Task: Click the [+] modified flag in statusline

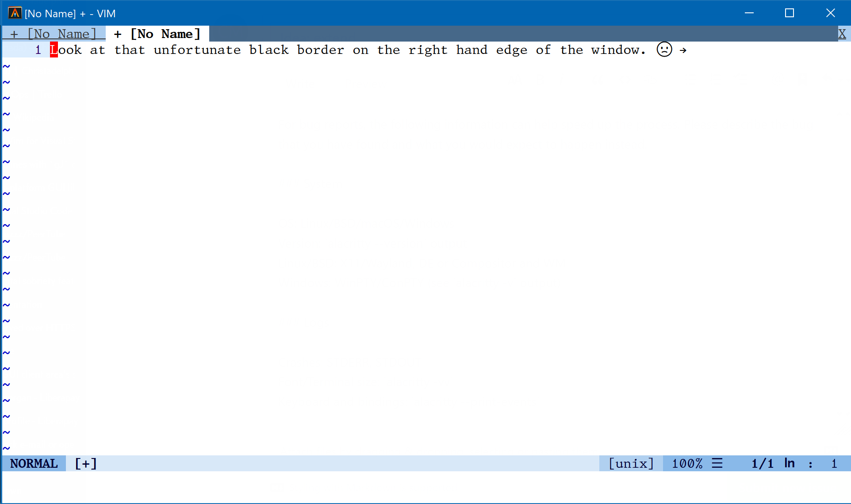Action: (86, 463)
